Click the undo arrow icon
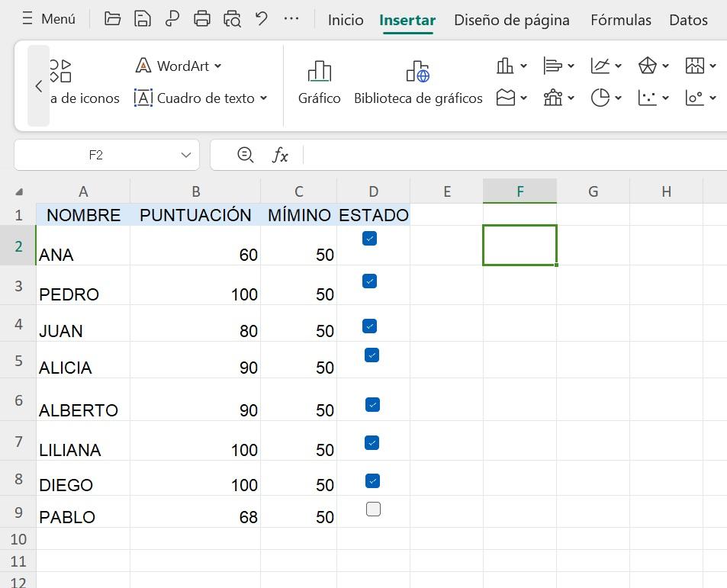Image resolution: width=727 pixels, height=588 pixels. pyautogui.click(x=262, y=19)
